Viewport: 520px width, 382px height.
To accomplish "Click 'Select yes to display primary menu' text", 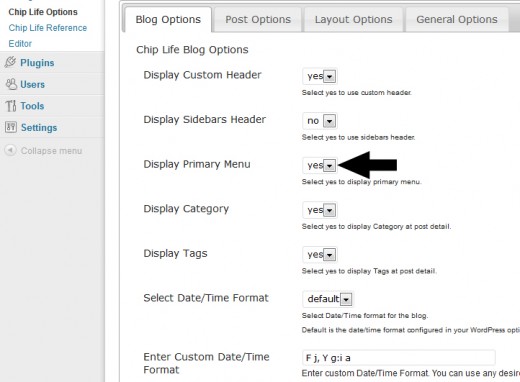I will [x=362, y=182].
